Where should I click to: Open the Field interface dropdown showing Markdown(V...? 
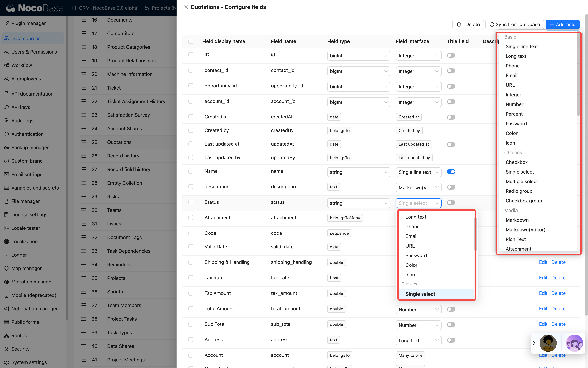418,187
